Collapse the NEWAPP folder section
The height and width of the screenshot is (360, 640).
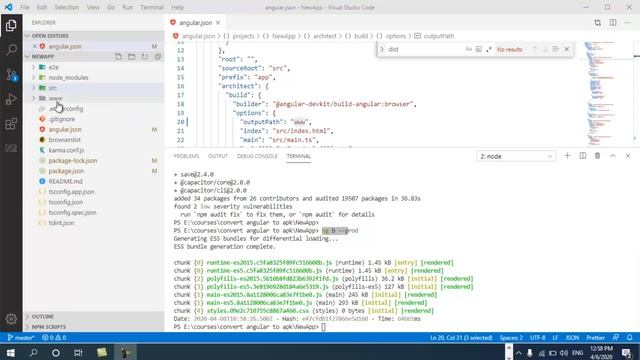coord(69,57)
